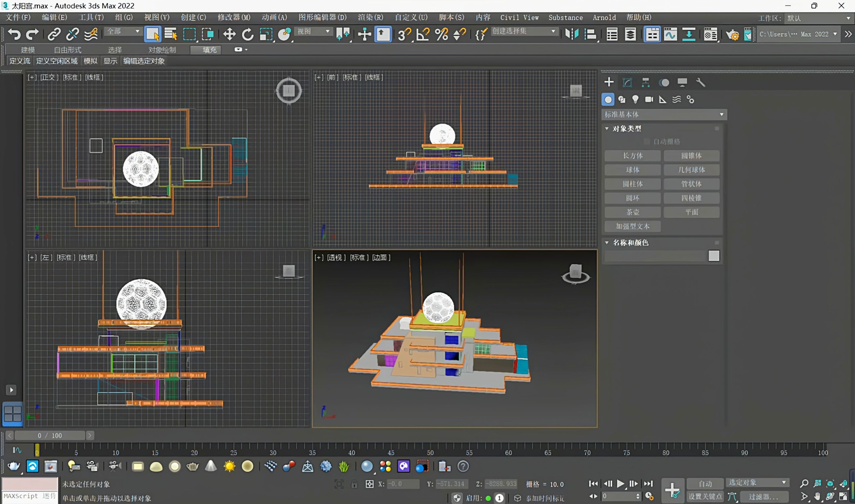The width and height of the screenshot is (855, 504).
Task: Click the 长方体 button
Action: [633, 156]
